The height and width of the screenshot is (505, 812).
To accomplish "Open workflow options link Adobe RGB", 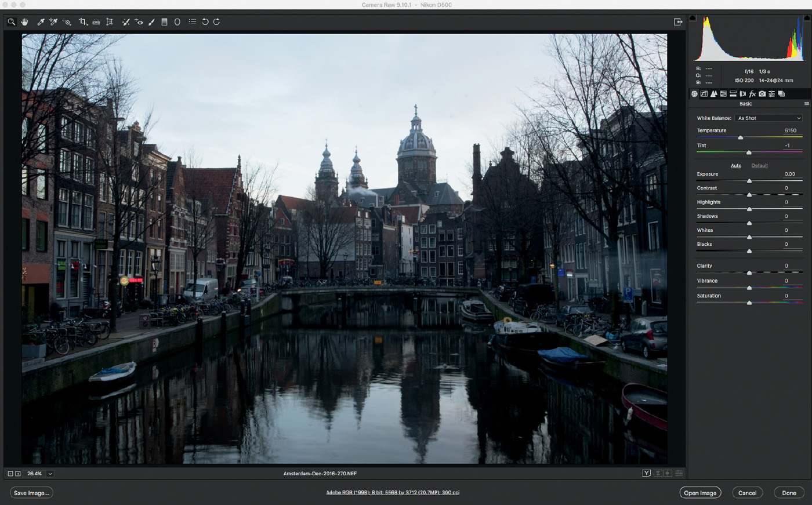I will click(393, 493).
